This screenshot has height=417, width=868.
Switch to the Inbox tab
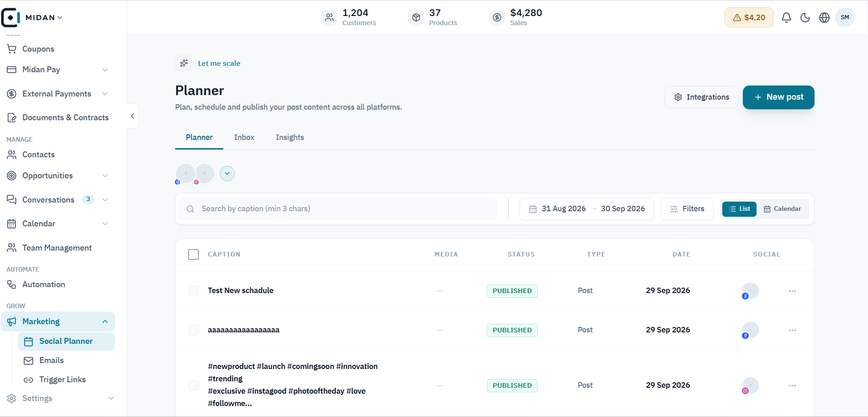(244, 137)
